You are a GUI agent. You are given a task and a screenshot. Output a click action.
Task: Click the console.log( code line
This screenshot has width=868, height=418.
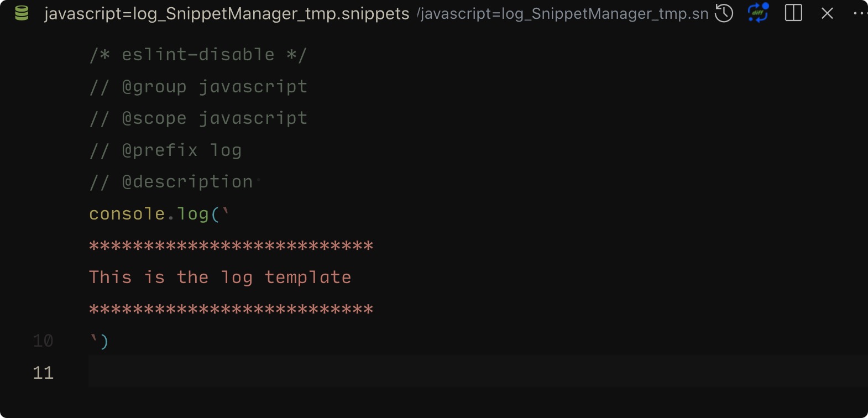point(159,214)
